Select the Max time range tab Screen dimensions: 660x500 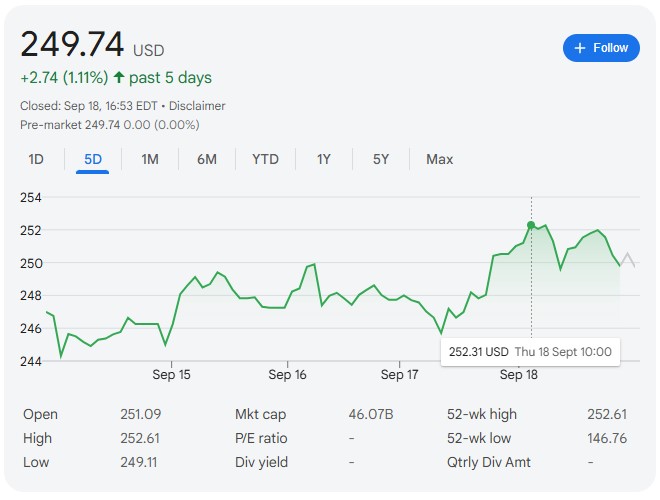pos(439,159)
